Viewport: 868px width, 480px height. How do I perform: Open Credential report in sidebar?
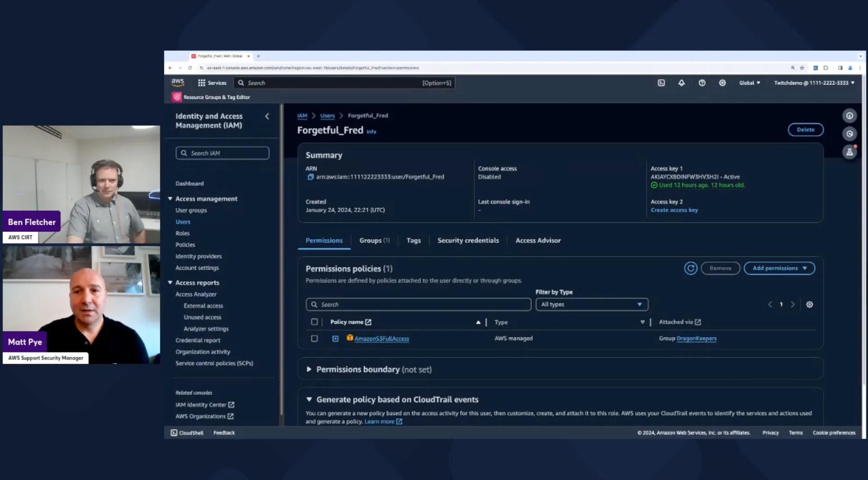click(x=198, y=340)
